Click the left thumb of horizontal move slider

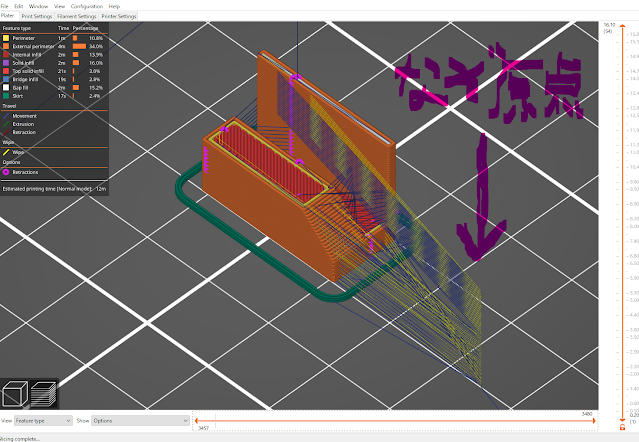click(196, 420)
